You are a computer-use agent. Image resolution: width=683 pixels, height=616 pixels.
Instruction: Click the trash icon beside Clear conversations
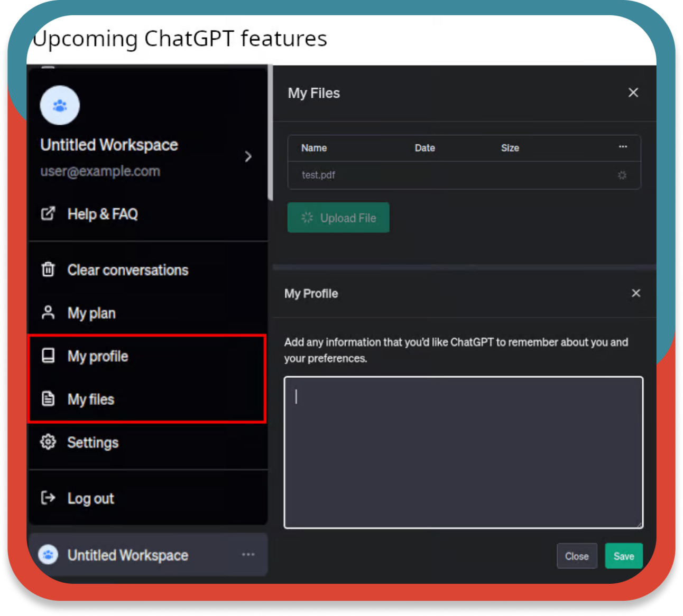pos(48,269)
